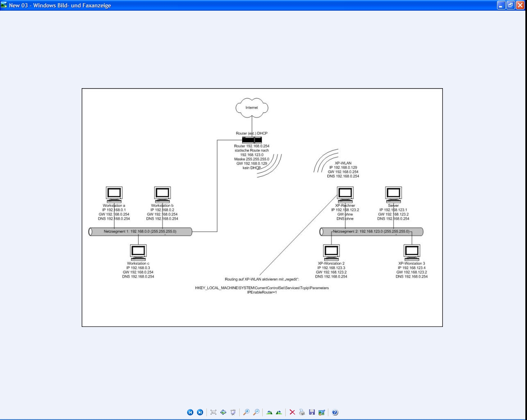The image size is (527, 420).
Task: Click the Workstation c computer in diagram
Action: pyautogui.click(x=138, y=251)
